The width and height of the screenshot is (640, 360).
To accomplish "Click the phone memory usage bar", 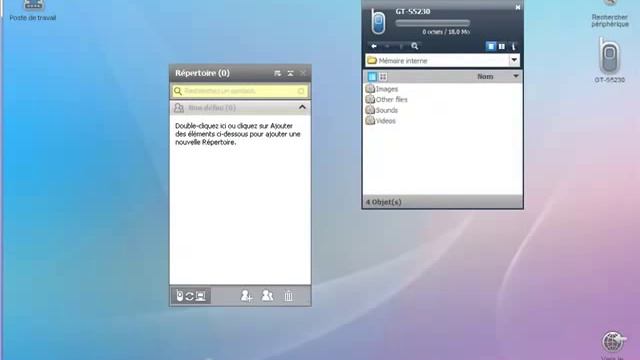I will pyautogui.click(x=433, y=23).
